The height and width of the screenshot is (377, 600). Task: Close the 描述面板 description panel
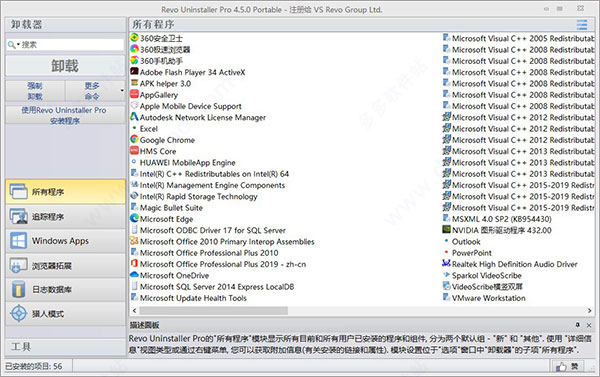(589, 325)
